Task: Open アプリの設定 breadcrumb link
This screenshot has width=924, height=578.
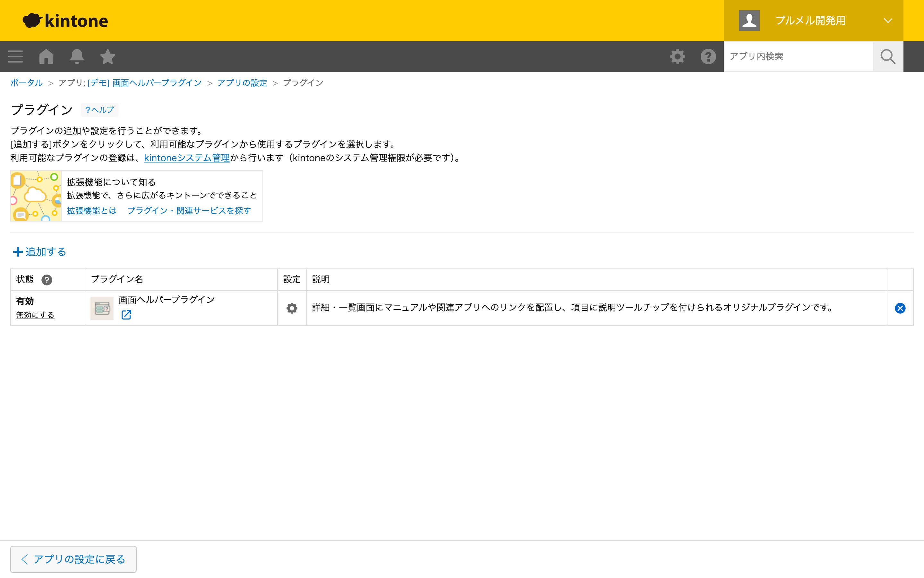Action: click(x=242, y=83)
